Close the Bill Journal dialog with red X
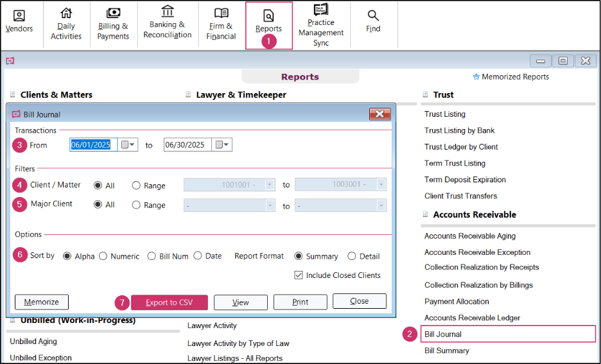The width and height of the screenshot is (601, 364). pyautogui.click(x=380, y=114)
